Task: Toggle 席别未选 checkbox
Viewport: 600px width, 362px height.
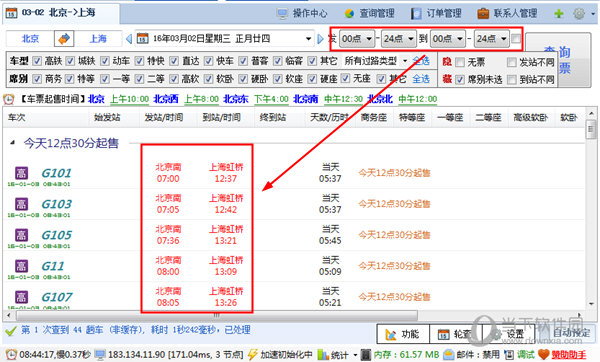Action: 460,80
